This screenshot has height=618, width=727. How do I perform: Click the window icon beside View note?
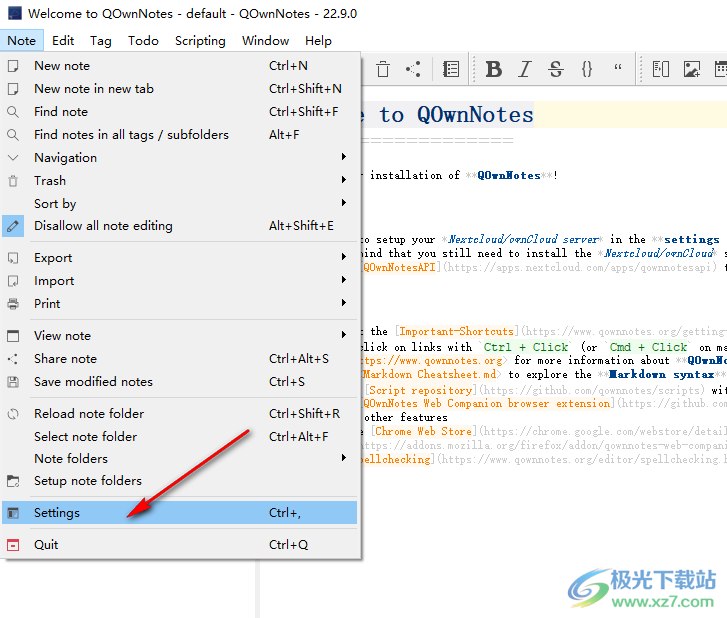(13, 336)
